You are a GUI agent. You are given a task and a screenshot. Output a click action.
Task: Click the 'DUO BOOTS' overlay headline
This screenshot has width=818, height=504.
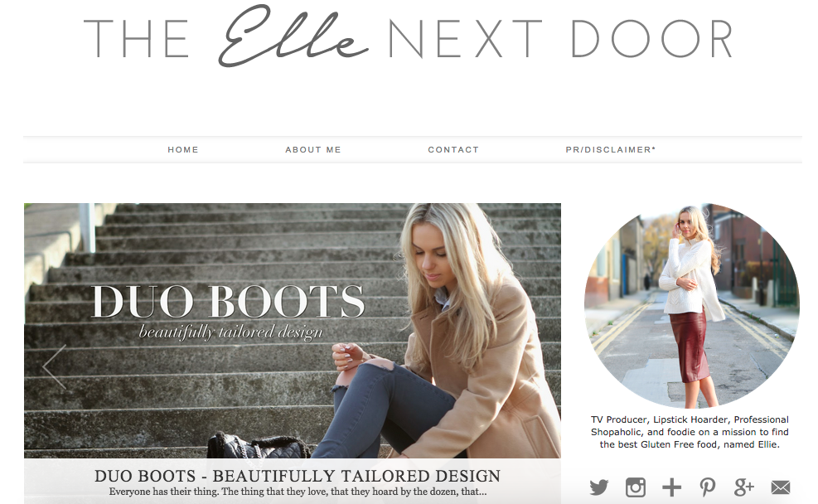tap(228, 301)
